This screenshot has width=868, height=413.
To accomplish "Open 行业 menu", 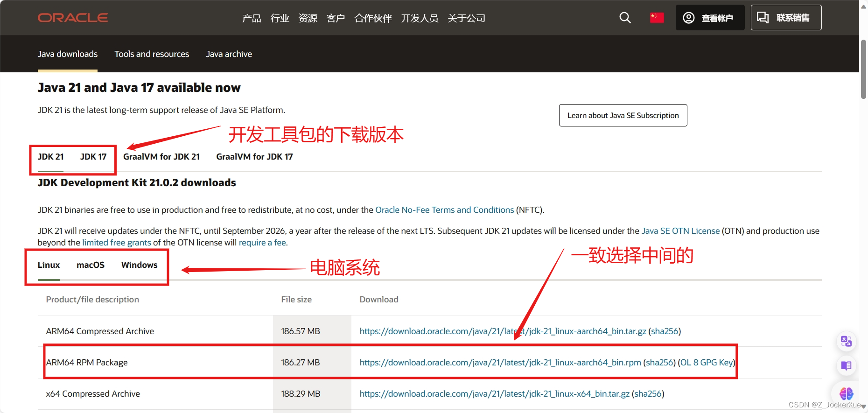I will 280,18.
